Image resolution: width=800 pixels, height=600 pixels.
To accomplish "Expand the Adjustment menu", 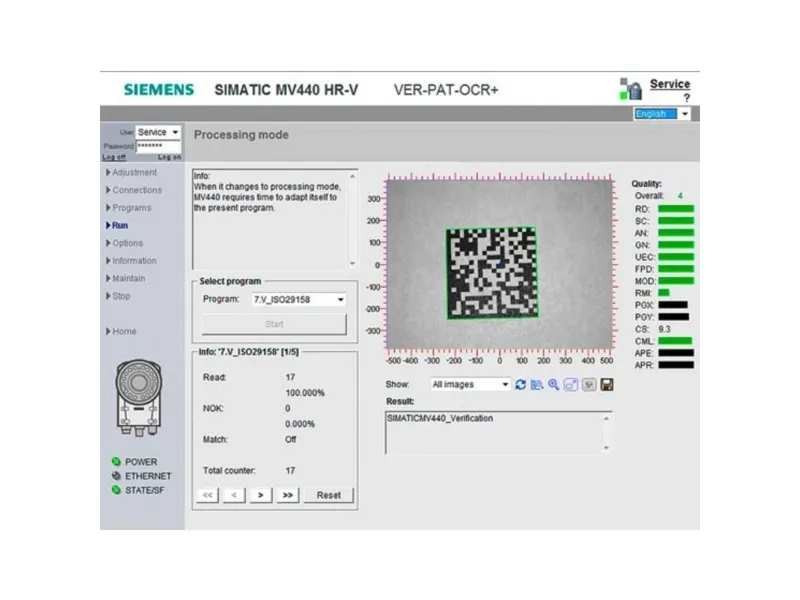I will pos(132,172).
